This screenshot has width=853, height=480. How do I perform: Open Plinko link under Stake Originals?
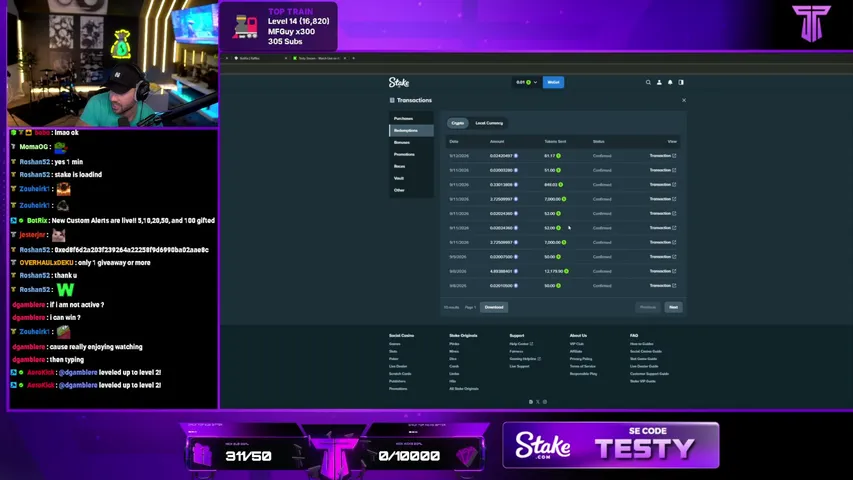click(454, 344)
